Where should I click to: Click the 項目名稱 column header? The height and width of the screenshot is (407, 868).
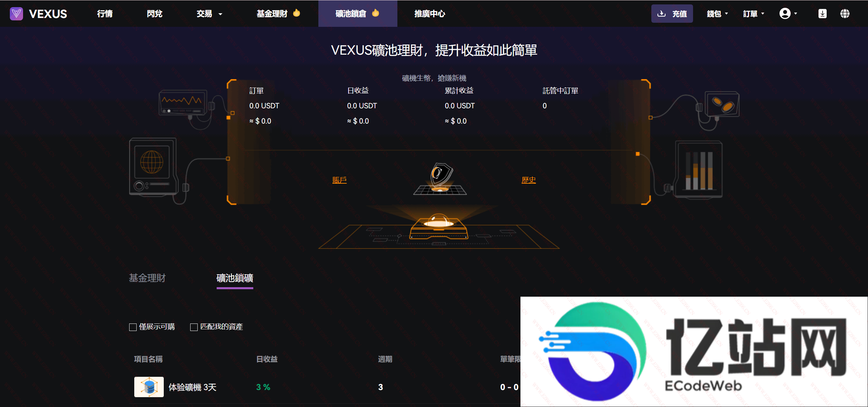point(148,359)
